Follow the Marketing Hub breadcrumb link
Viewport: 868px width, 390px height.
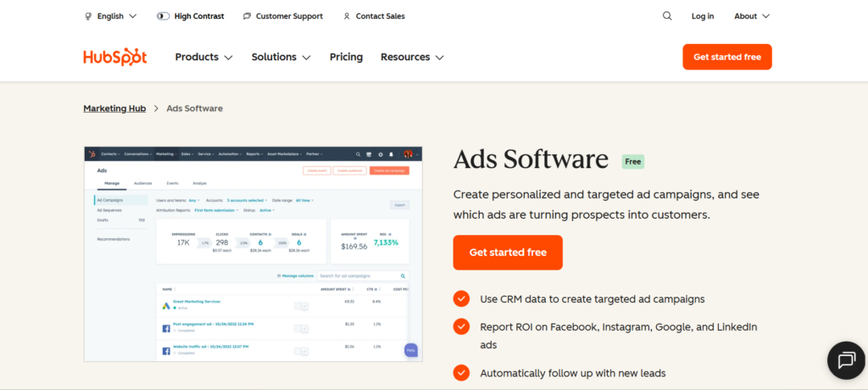click(114, 109)
